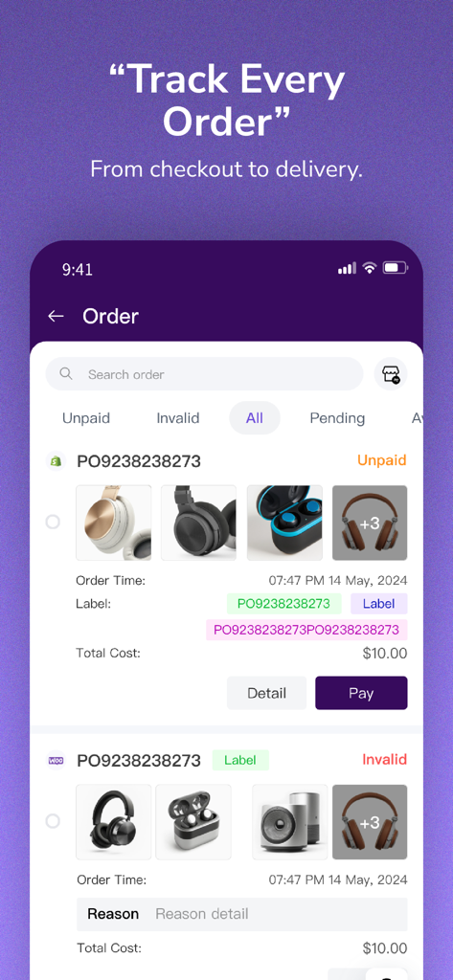Tap the battery status icon
453x980 pixels.
click(x=396, y=268)
